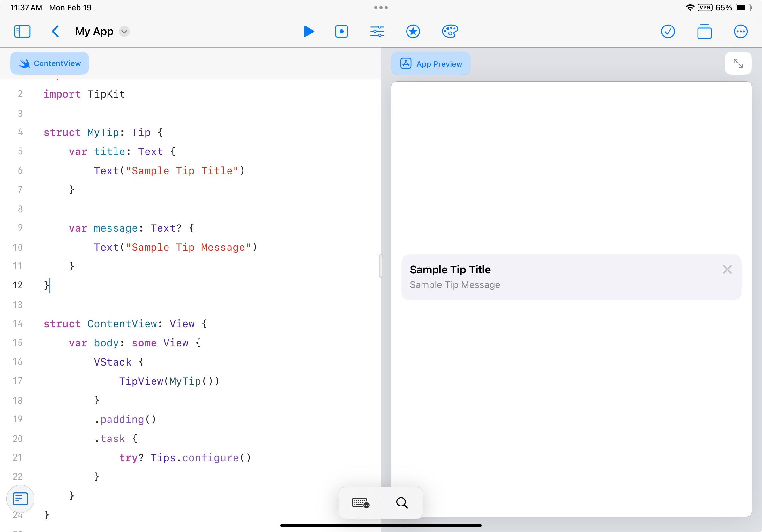This screenshot has height=532, width=762.
Task: Expand preview to full screen
Action: point(737,63)
